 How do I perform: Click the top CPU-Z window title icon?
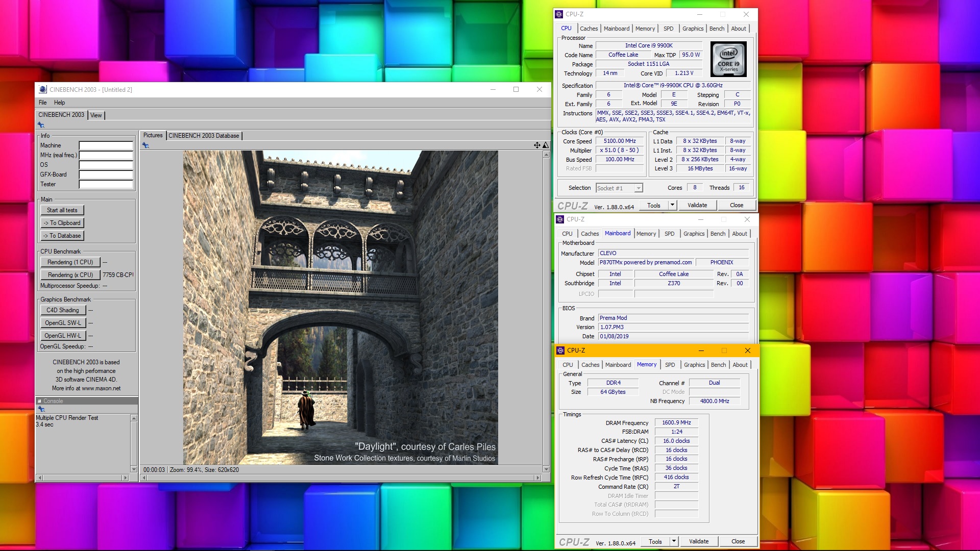point(559,14)
